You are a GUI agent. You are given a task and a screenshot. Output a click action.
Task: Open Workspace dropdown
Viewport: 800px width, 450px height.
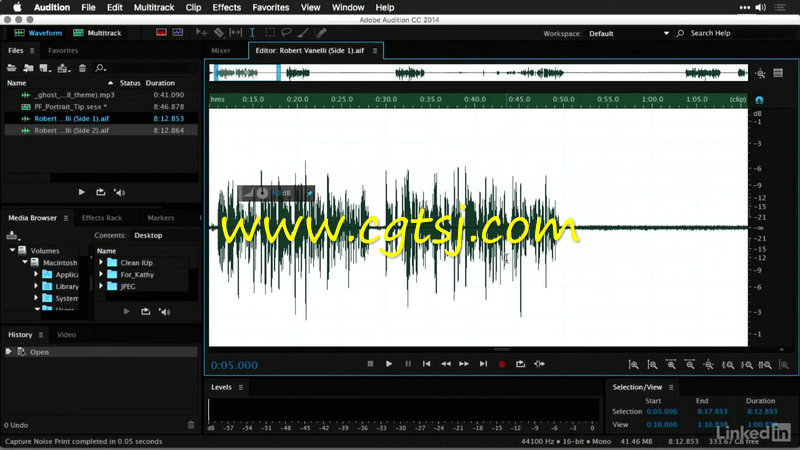pyautogui.click(x=629, y=33)
